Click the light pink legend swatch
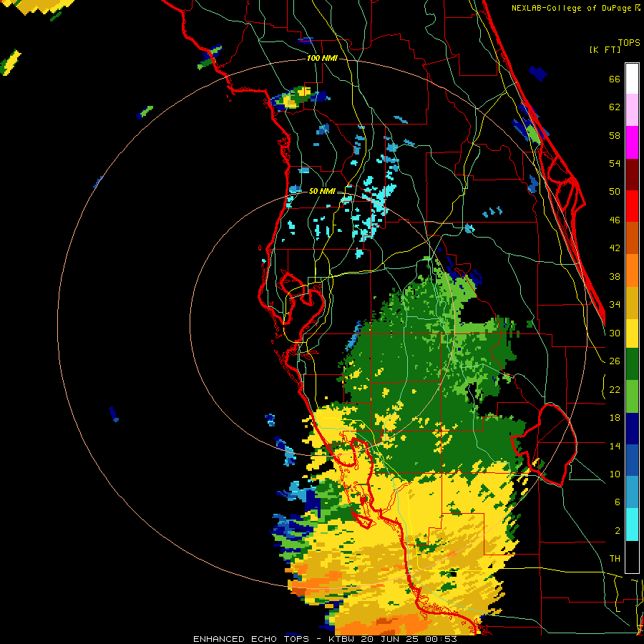This screenshot has height=644, width=644. pos(632,109)
